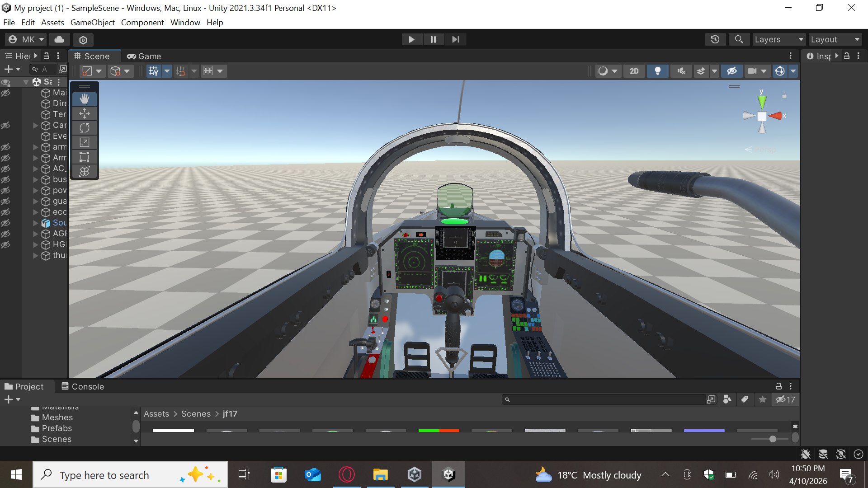Toggle scene 2D view mode
Screen dimensions: 868x488
point(634,71)
